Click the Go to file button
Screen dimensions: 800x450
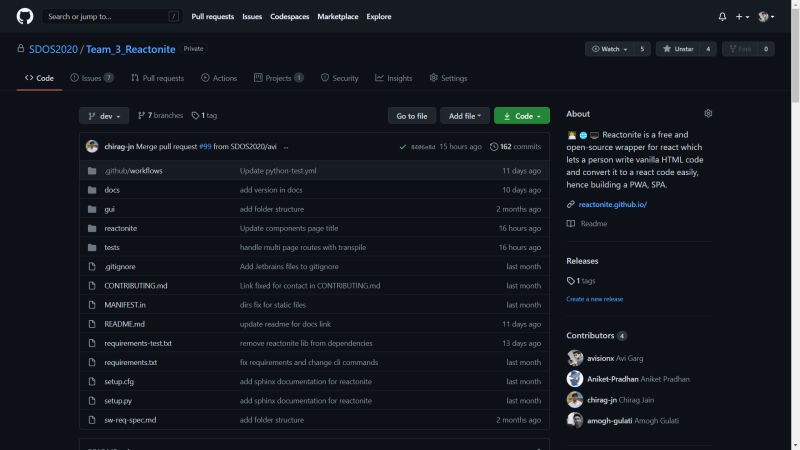412,116
